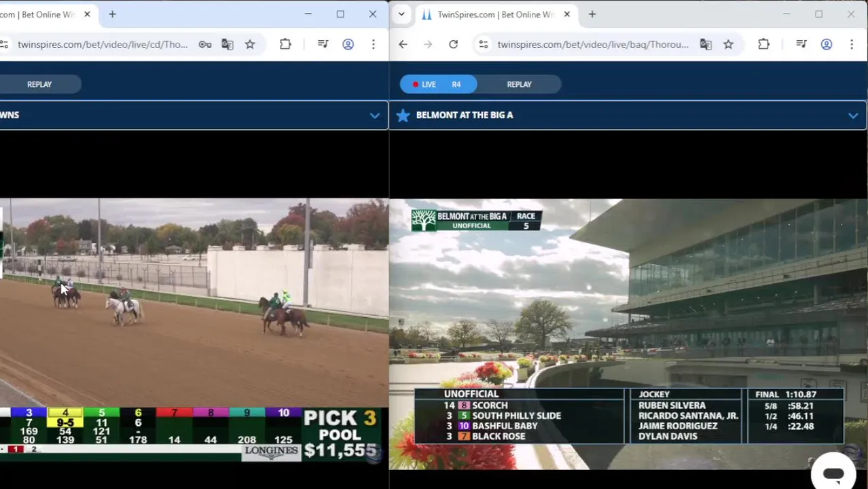Viewport: 868px width, 489px height.
Task: Expand the Belmont at the Big A track dropdown
Action: (853, 115)
